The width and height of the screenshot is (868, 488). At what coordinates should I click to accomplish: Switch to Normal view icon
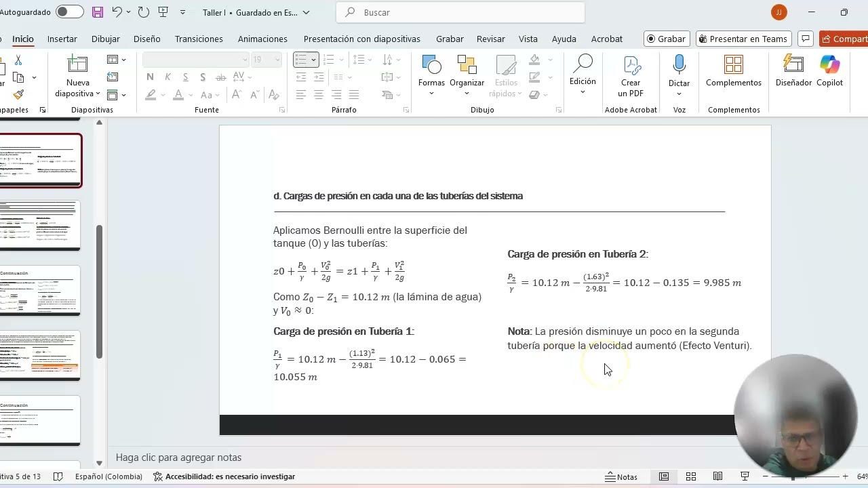(x=664, y=476)
